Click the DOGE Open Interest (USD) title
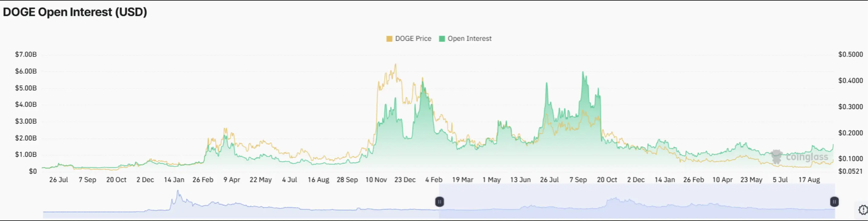The image size is (868, 221). 75,12
